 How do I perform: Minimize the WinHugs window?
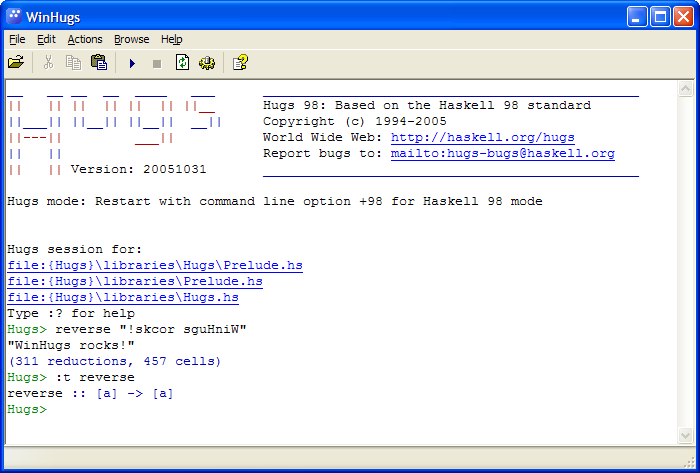tap(637, 17)
